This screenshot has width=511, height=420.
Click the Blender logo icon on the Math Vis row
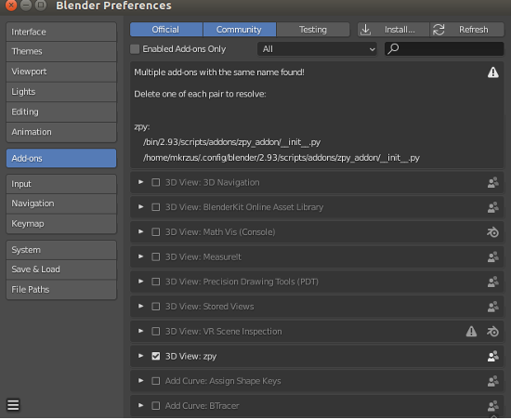[x=492, y=232]
